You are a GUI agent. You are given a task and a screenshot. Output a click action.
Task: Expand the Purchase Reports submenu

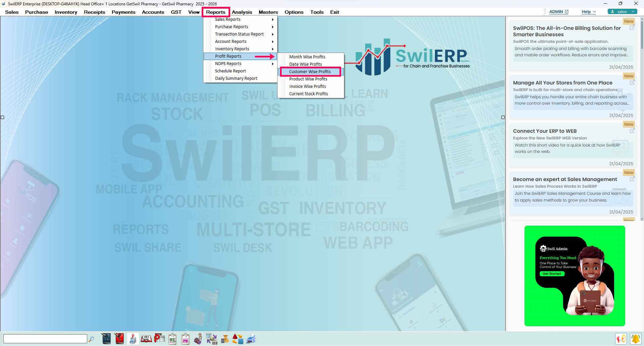pos(240,27)
